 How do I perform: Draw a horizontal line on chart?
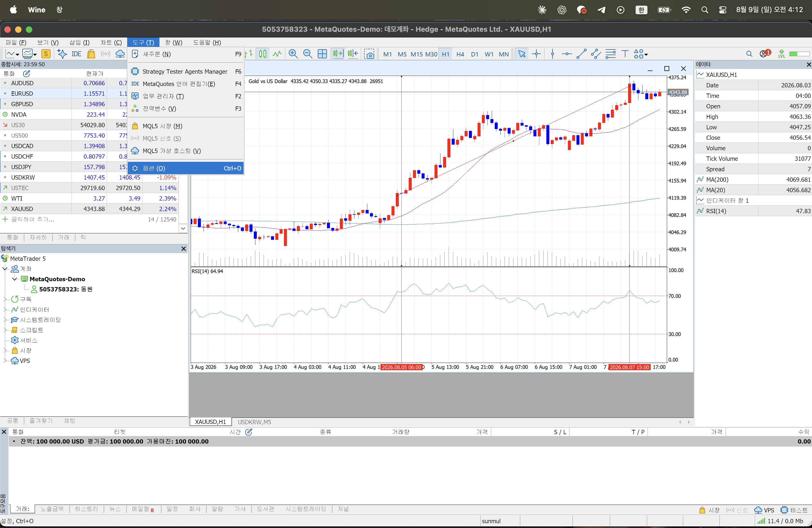567,54
